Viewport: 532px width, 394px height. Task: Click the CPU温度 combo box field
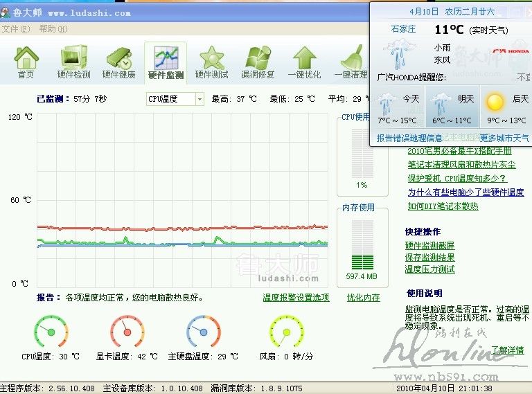[x=175, y=99]
